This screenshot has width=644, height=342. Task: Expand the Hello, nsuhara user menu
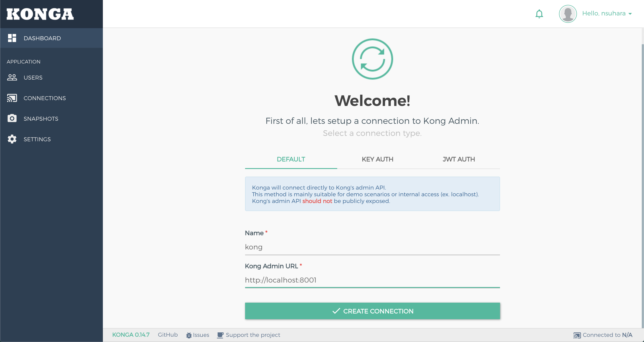pyautogui.click(x=607, y=13)
